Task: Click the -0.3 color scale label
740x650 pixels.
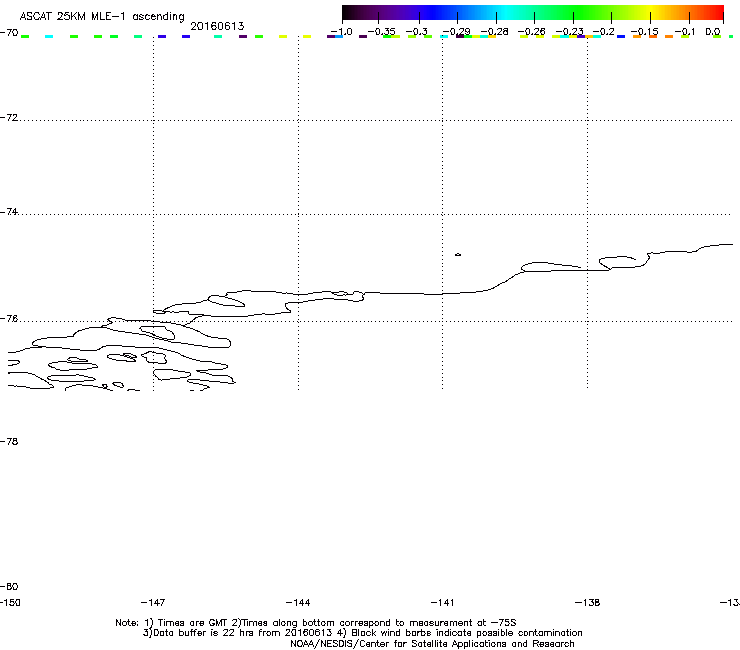Action: click(x=417, y=32)
